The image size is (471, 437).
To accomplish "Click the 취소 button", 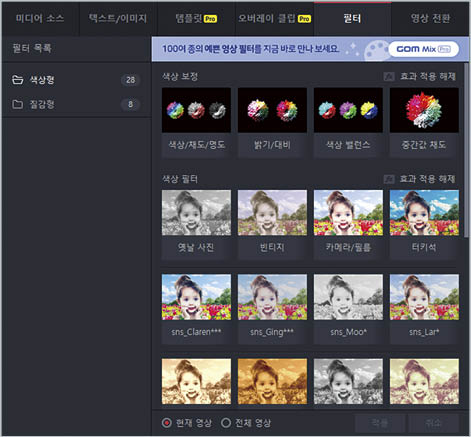I will point(434,423).
